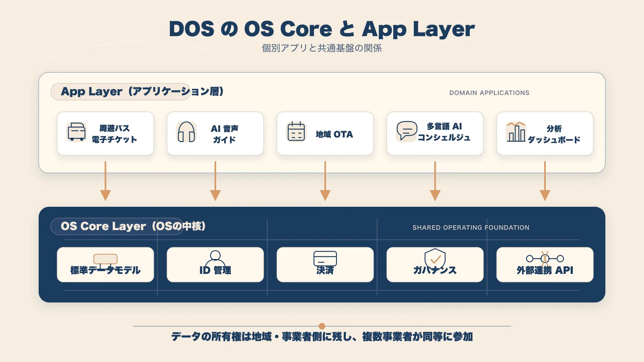Click the SHARED OPERATING FOUNDATION caption
The width and height of the screenshot is (644, 362).
471,228
